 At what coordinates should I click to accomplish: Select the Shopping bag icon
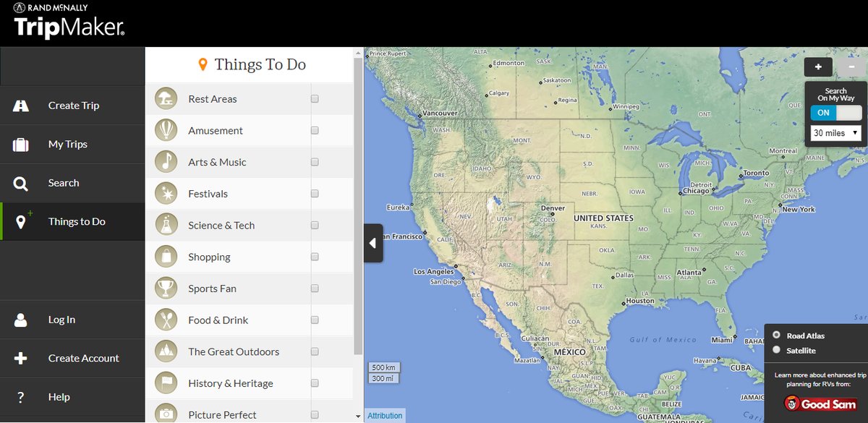tap(166, 257)
